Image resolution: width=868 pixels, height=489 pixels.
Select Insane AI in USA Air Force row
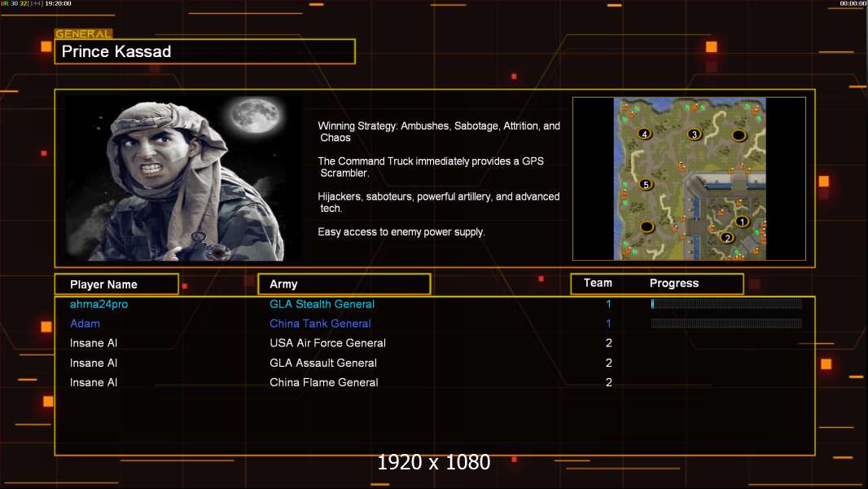[x=94, y=343]
